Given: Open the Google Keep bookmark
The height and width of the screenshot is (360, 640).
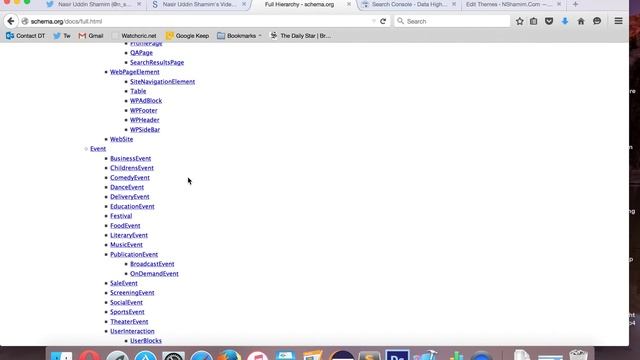Looking at the screenshot, I should coord(187,36).
